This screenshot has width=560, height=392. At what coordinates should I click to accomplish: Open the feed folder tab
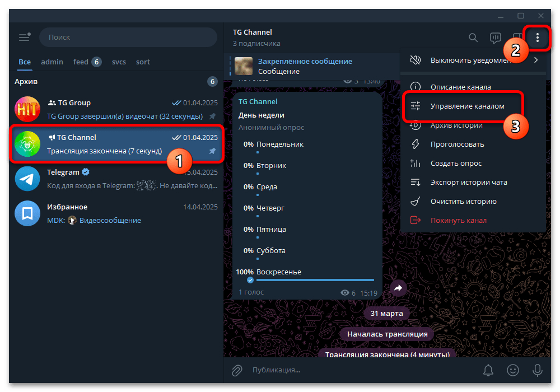[87, 62]
